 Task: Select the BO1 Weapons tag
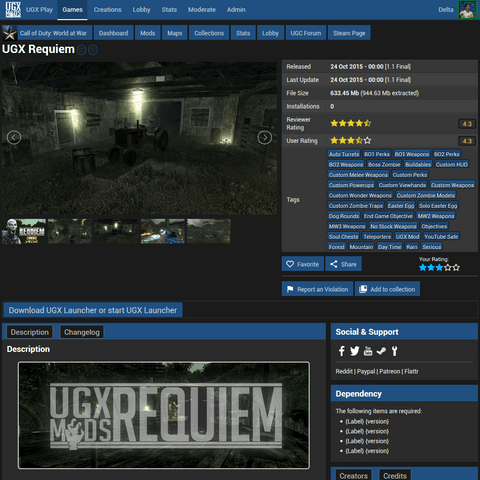coord(412,154)
